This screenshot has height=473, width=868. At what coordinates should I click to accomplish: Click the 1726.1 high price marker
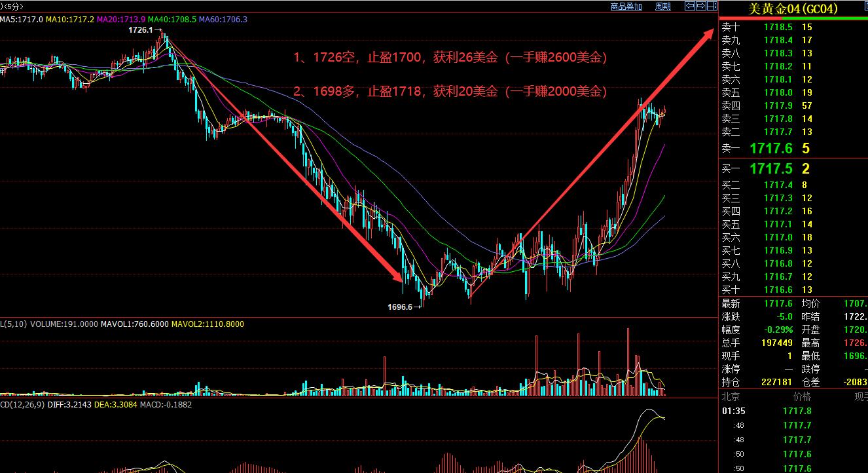[x=140, y=30]
